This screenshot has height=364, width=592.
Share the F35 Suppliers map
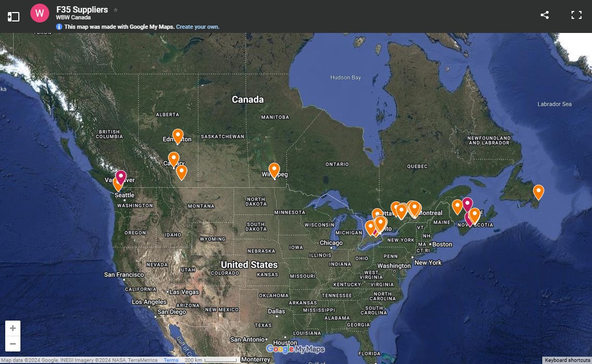point(544,15)
